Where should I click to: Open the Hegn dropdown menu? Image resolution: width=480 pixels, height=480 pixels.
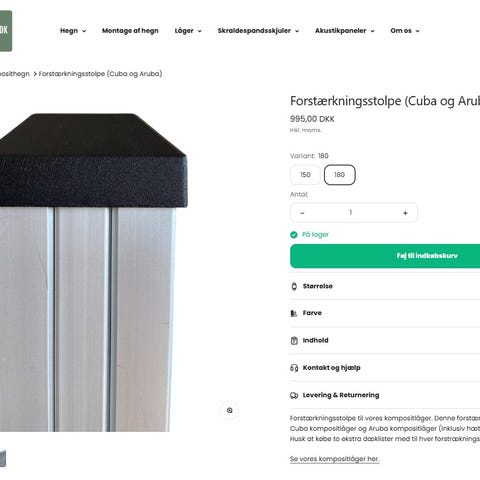(x=73, y=31)
